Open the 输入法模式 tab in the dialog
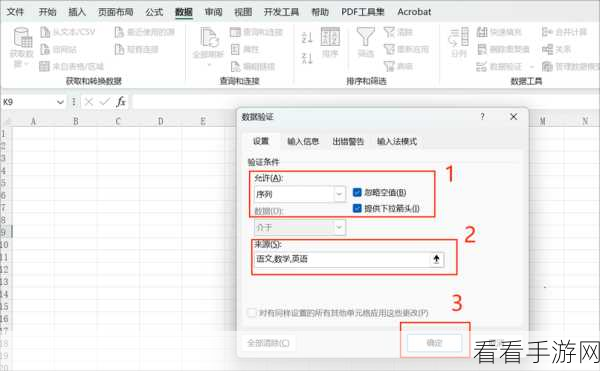The height and width of the screenshot is (371, 600). [397, 142]
